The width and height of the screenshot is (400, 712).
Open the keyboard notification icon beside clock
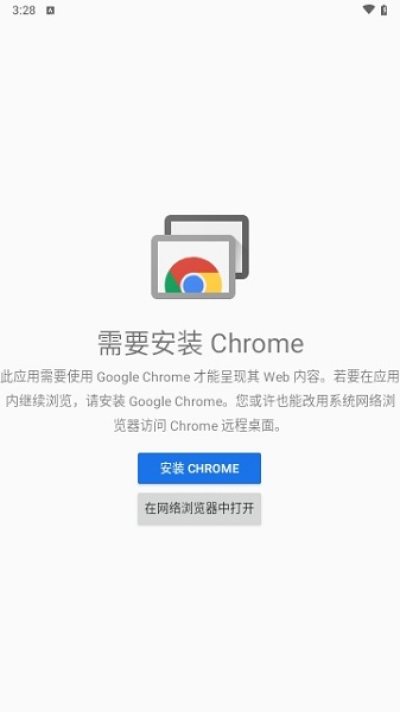pyautogui.click(x=50, y=10)
